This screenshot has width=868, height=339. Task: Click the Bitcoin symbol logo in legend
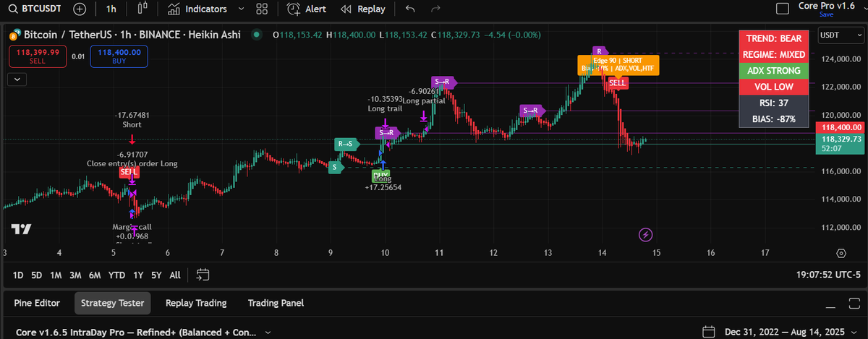pyautogui.click(x=14, y=35)
